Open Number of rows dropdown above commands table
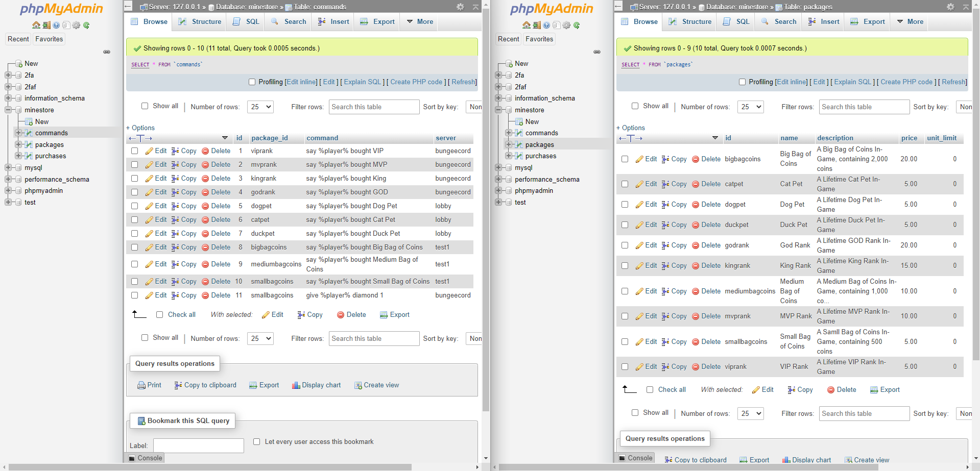The height and width of the screenshot is (471, 980). (x=260, y=107)
